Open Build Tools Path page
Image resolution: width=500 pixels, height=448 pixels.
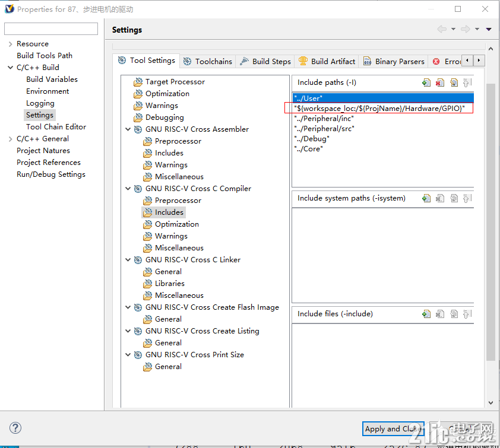45,56
